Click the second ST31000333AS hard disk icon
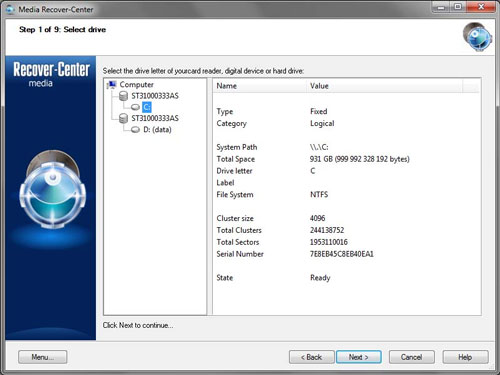500x375 pixels. pos(123,118)
